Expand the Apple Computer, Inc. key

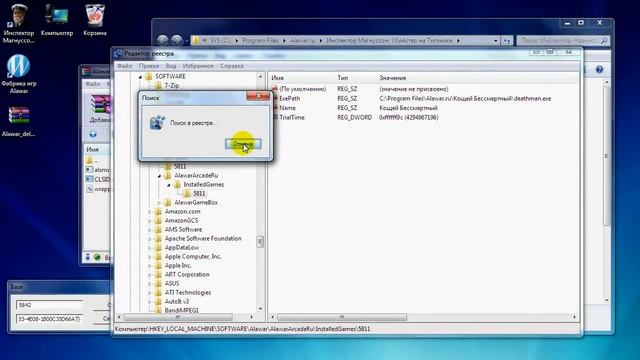tap(150, 256)
